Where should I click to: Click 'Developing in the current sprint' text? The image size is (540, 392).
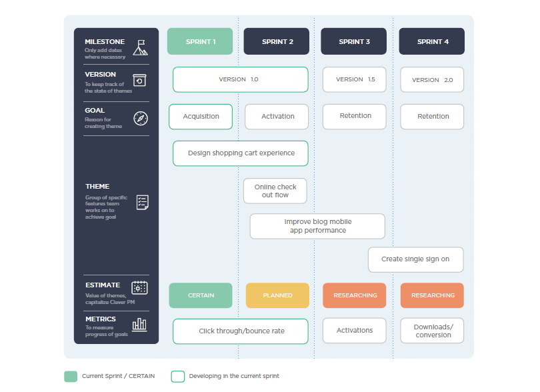point(234,376)
